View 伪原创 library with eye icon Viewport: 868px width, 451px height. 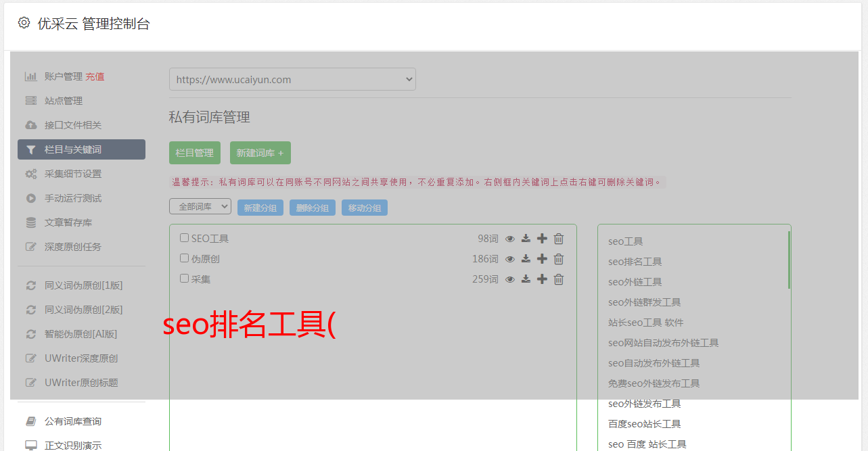coord(510,259)
